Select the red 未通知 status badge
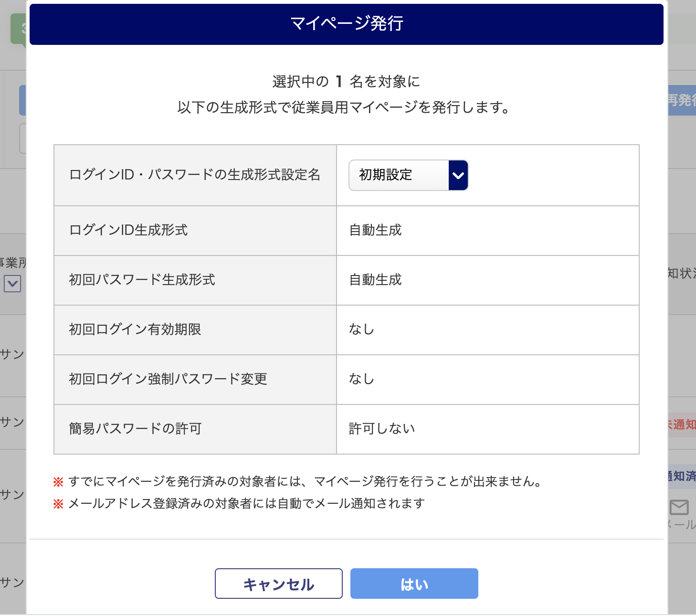The image size is (696, 616). click(x=682, y=425)
